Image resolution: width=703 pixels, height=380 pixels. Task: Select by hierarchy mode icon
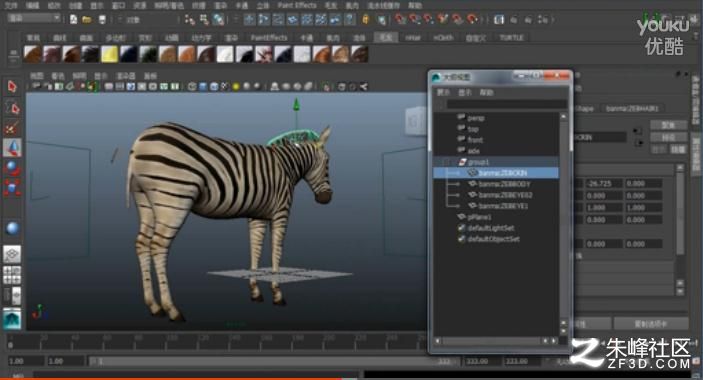tap(190, 19)
